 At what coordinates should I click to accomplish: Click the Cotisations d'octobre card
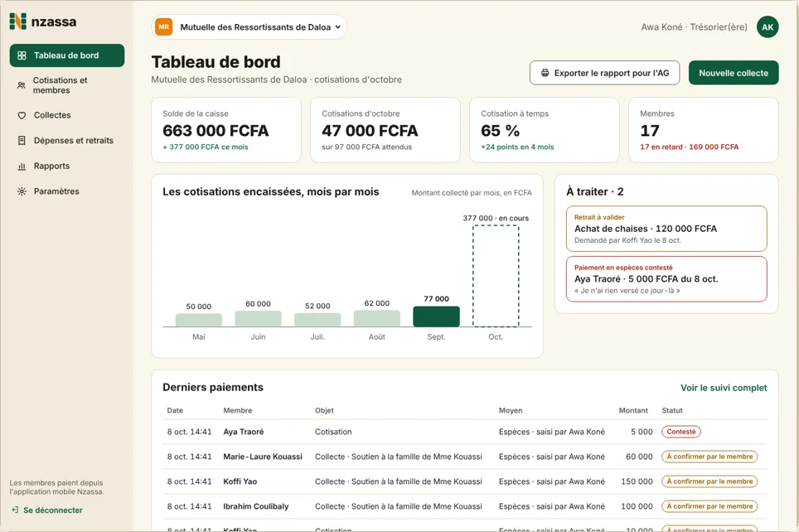[x=385, y=130]
